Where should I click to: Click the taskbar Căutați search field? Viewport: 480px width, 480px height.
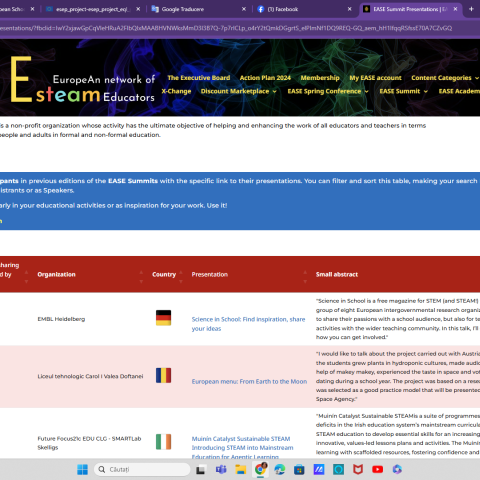(142, 469)
